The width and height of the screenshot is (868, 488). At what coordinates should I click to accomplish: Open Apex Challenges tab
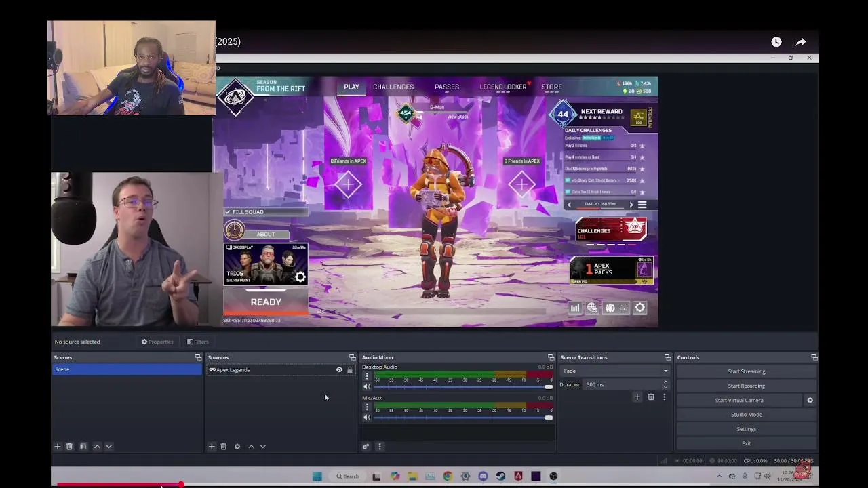click(x=393, y=87)
